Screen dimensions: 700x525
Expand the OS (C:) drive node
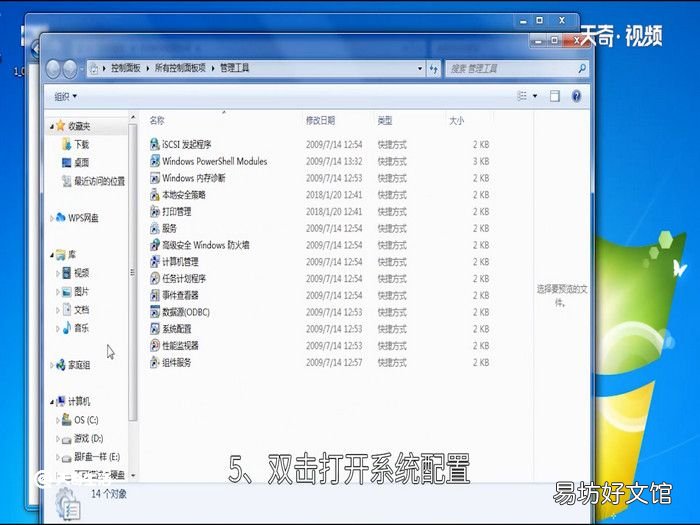[58, 420]
